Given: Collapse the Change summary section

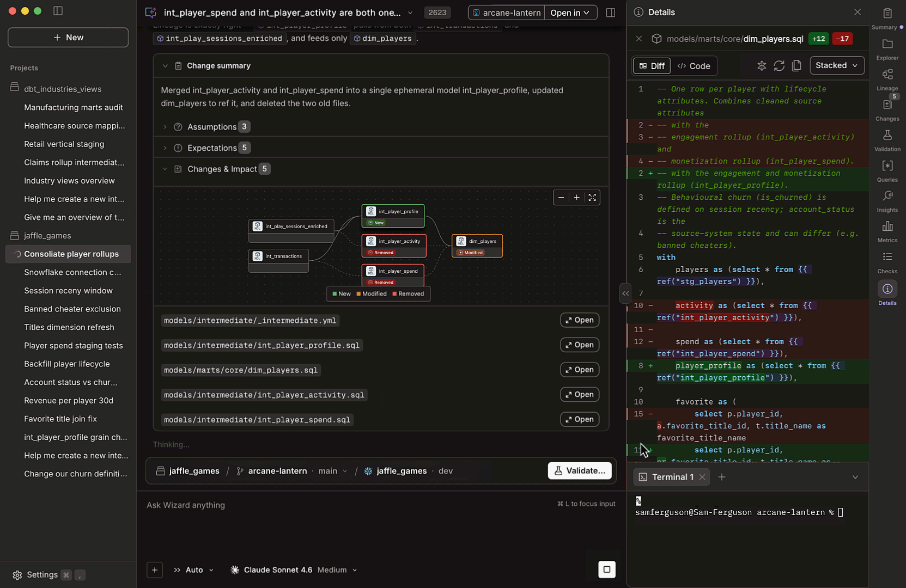Looking at the screenshot, I should [x=165, y=66].
